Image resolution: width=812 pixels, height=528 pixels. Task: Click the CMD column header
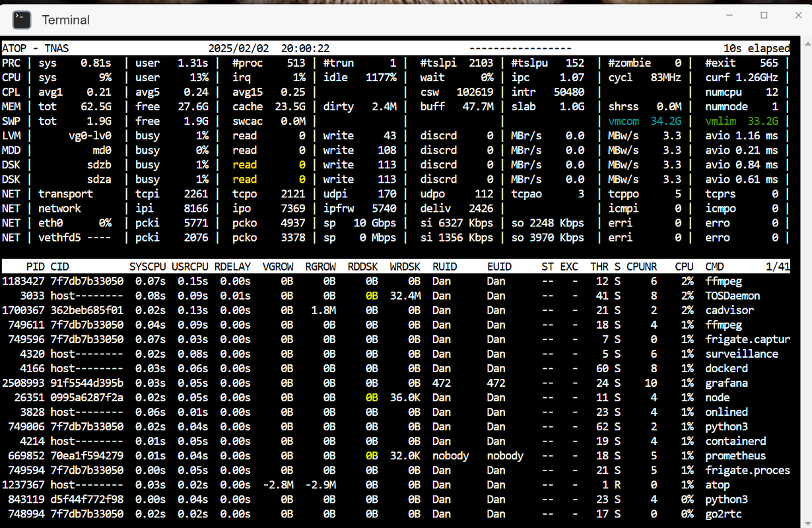(x=714, y=267)
